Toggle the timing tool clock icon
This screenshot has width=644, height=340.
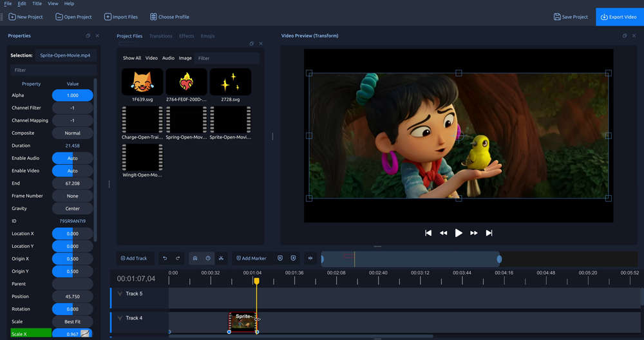point(208,258)
